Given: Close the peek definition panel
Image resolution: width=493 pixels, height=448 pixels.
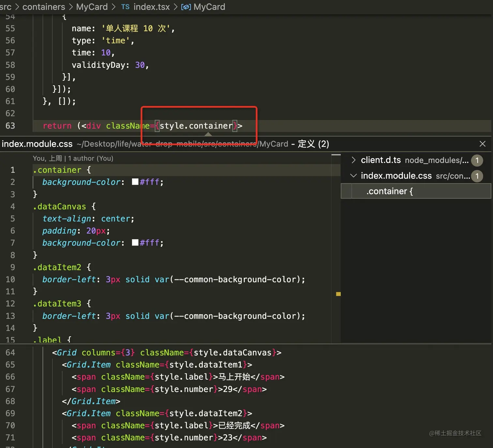Looking at the screenshot, I should [x=483, y=144].
